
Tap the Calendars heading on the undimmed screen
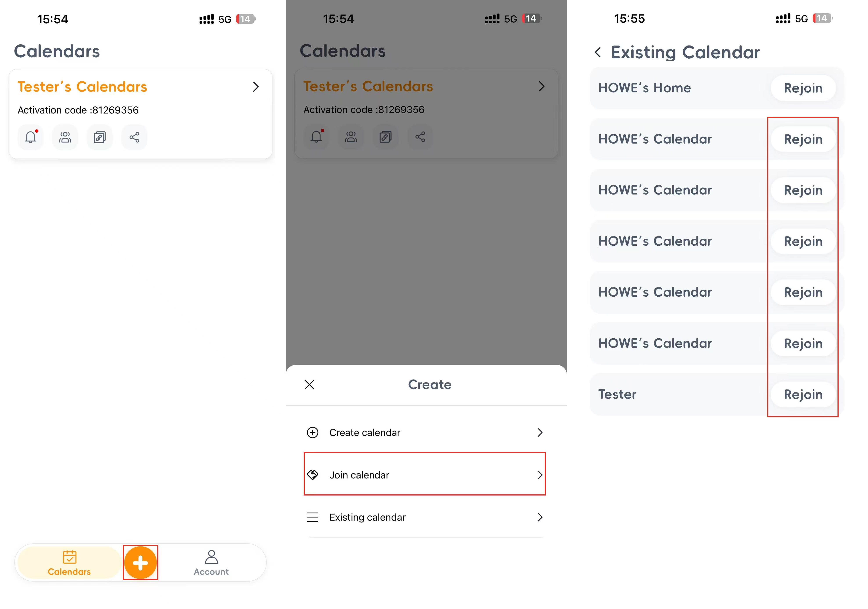click(57, 51)
